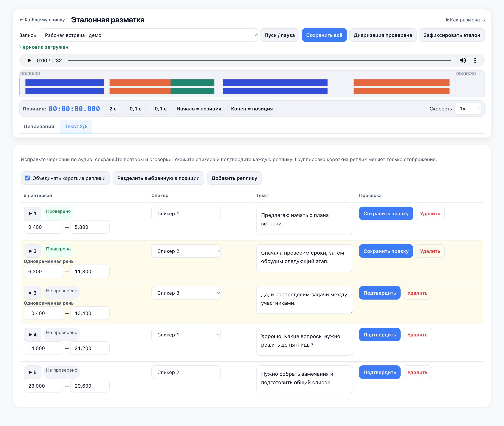This screenshot has height=426, width=504.
Task: Add a new segment with Добавить реплику
Action: (x=234, y=178)
